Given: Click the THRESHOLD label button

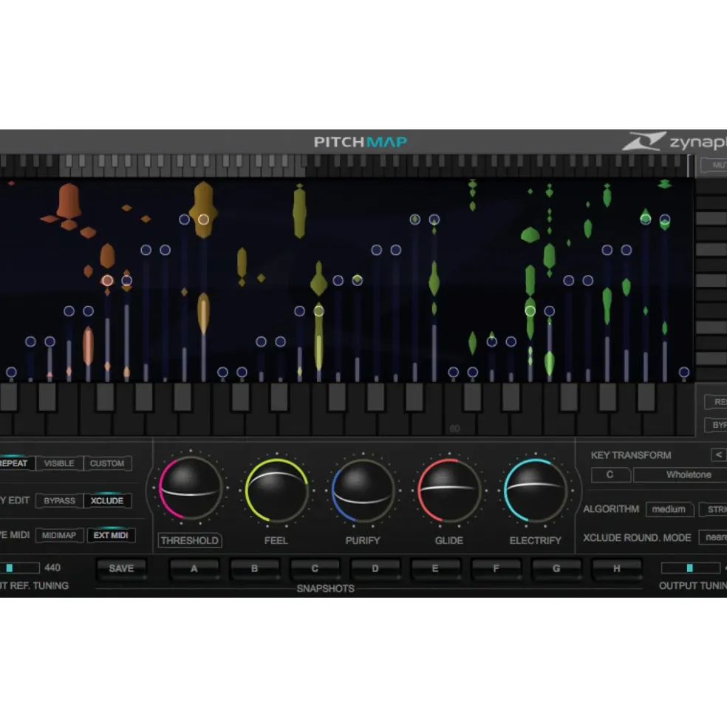Looking at the screenshot, I should click(190, 541).
